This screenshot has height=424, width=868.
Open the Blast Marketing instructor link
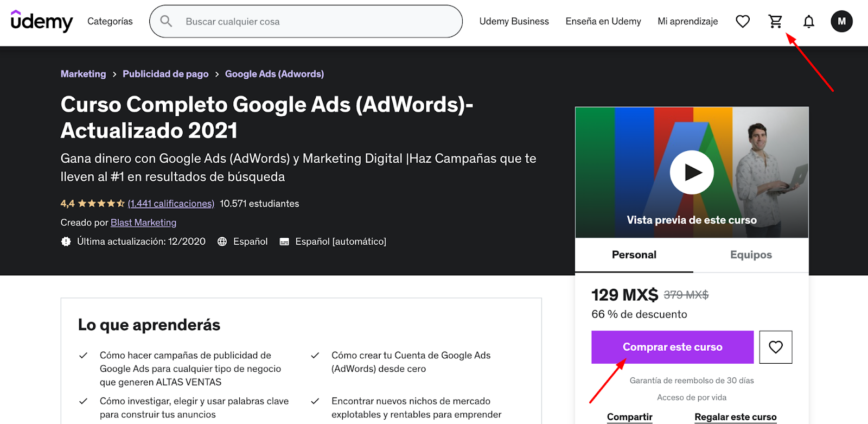point(144,223)
